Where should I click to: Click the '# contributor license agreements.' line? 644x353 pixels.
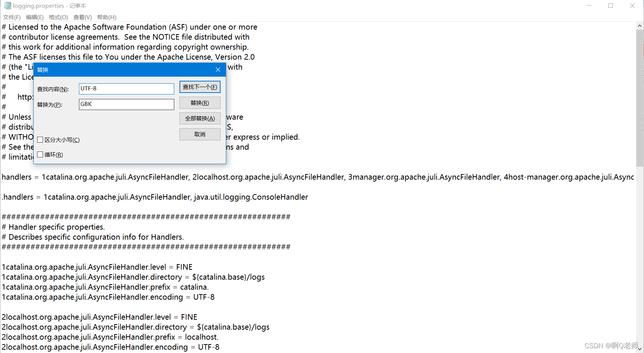point(126,37)
